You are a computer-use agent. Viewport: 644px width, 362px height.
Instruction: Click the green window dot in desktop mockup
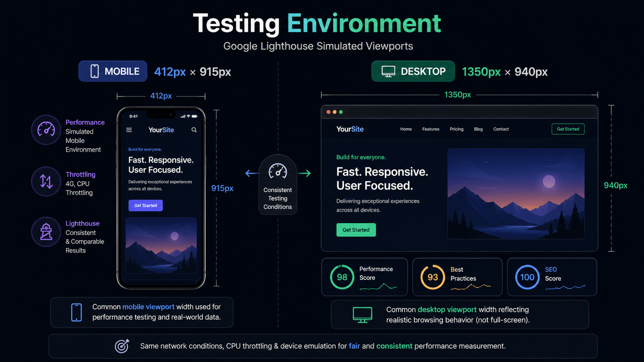tap(341, 112)
